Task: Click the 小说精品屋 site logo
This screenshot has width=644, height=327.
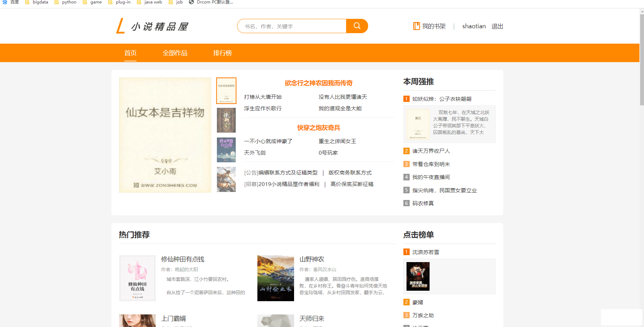Action: point(152,26)
